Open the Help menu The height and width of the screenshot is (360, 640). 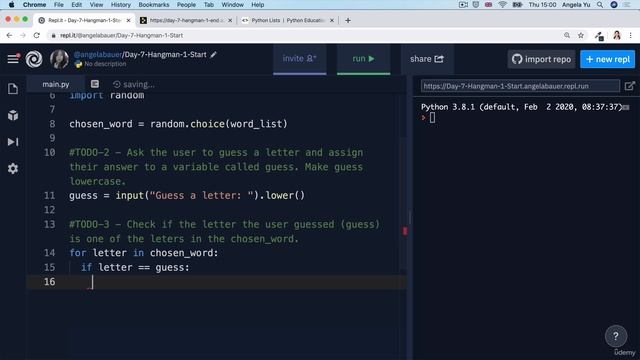pyautogui.click(x=258, y=5)
